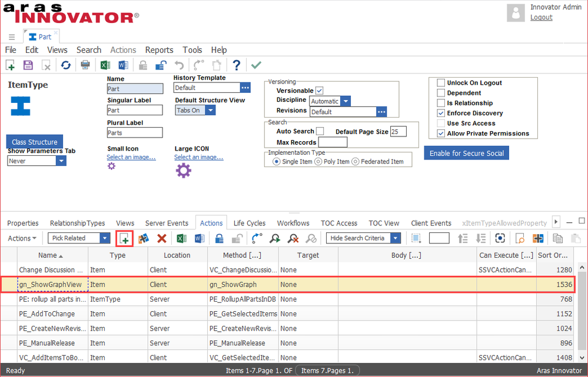
Task: Expand the Pick Related dropdown
Action: (x=105, y=238)
